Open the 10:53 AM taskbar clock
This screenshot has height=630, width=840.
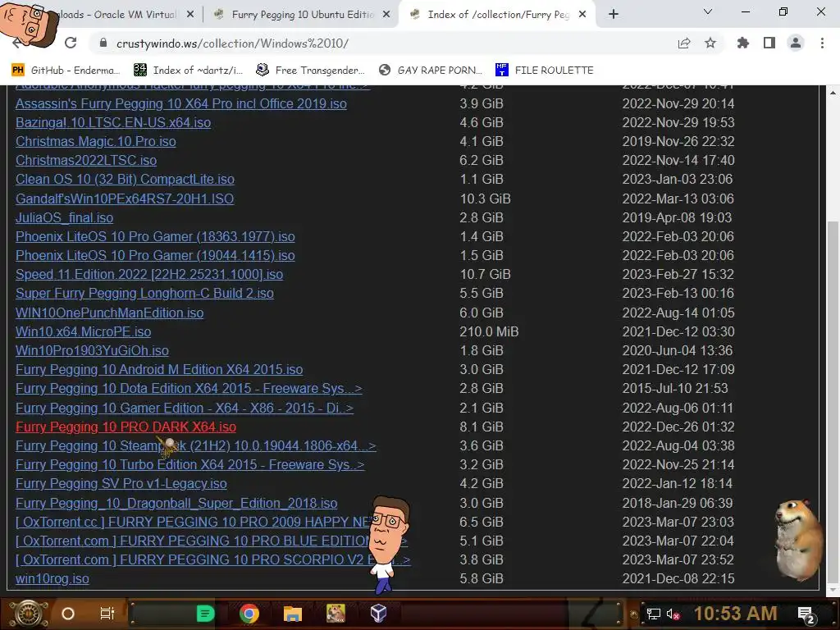click(x=736, y=614)
